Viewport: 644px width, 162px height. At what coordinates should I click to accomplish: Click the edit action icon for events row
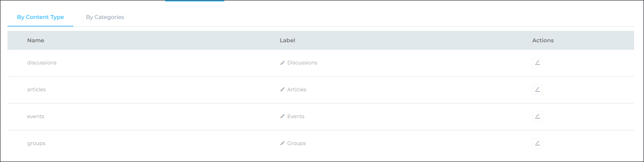click(x=537, y=117)
